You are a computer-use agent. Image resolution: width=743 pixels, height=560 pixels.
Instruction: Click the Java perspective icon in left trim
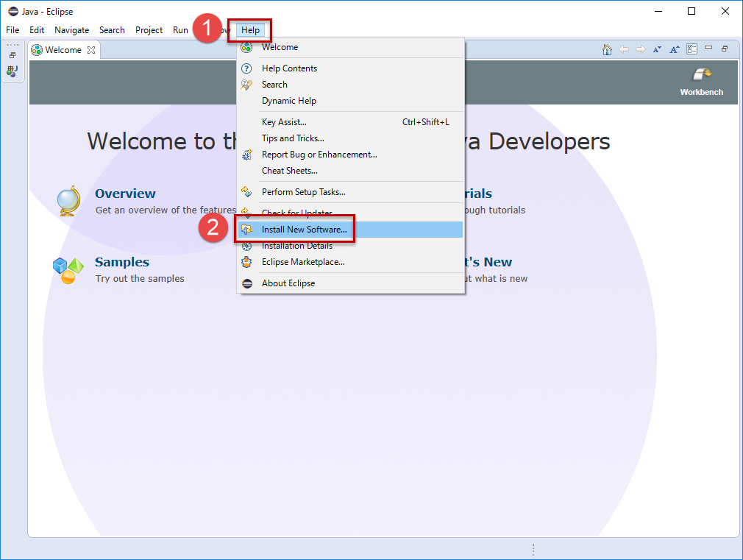13,71
